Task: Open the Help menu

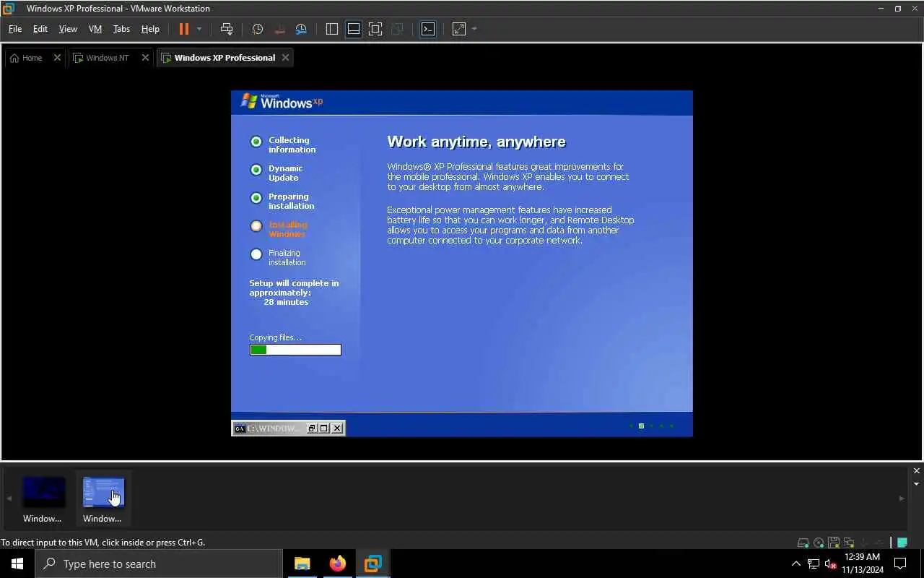Action: point(150,29)
